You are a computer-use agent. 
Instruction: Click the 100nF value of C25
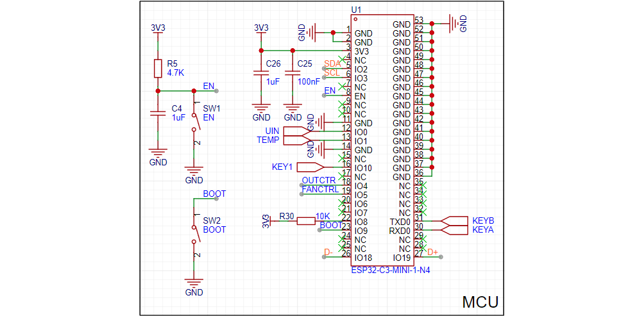point(309,81)
